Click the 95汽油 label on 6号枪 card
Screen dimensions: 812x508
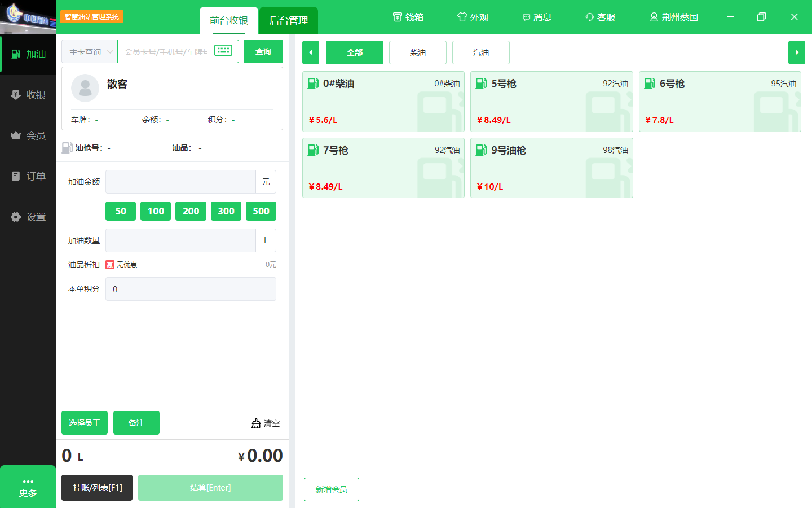click(784, 84)
